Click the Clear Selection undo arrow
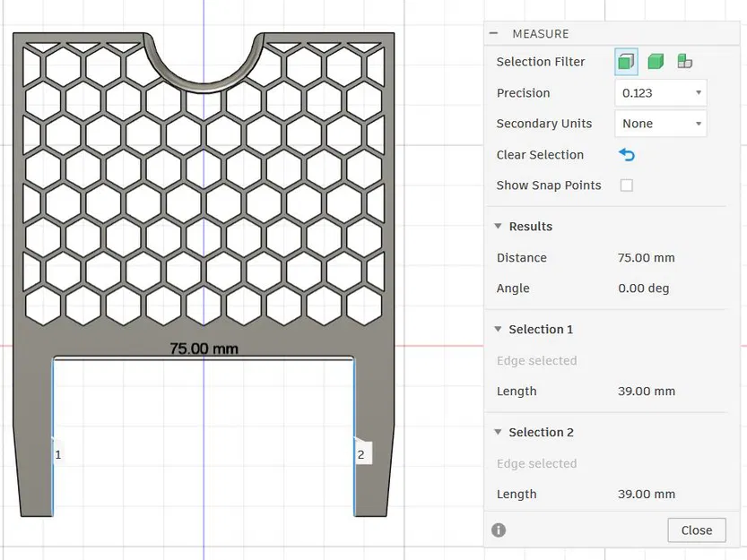This screenshot has height=560, width=747. [627, 155]
